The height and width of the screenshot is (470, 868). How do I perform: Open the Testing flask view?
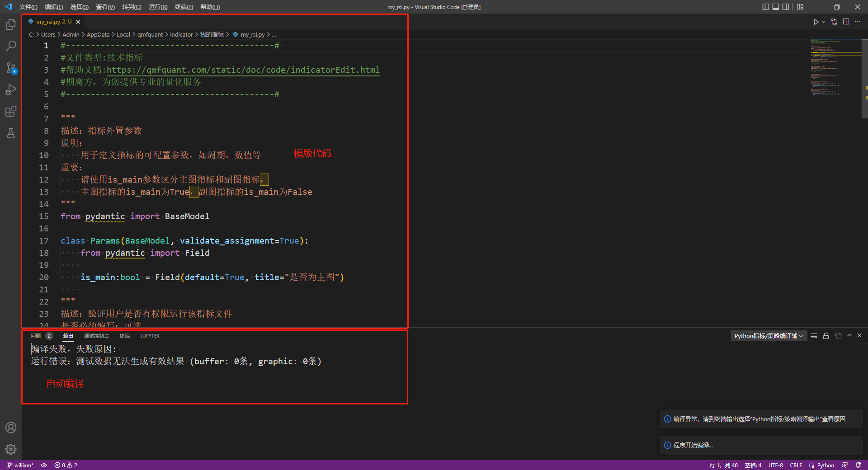point(11,133)
